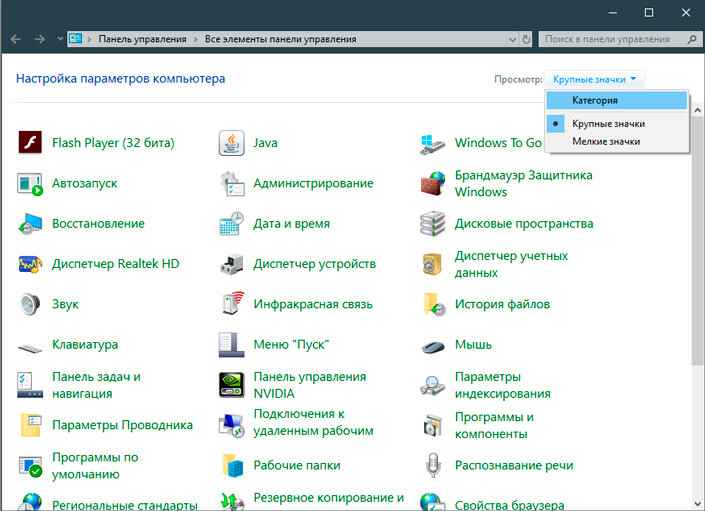
Task: Click the control panel icon in address bar
Action: (75, 39)
